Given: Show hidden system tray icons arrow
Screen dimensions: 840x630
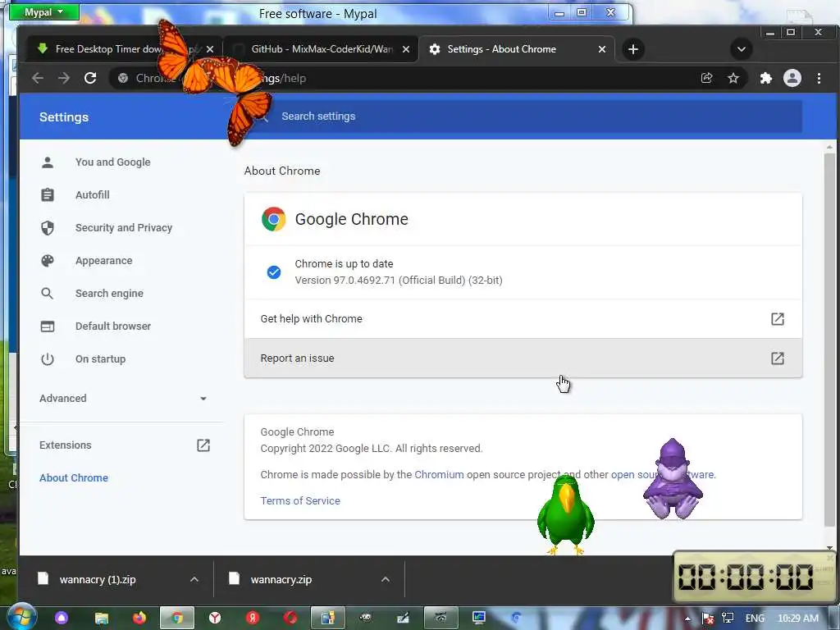Looking at the screenshot, I should (x=687, y=619).
